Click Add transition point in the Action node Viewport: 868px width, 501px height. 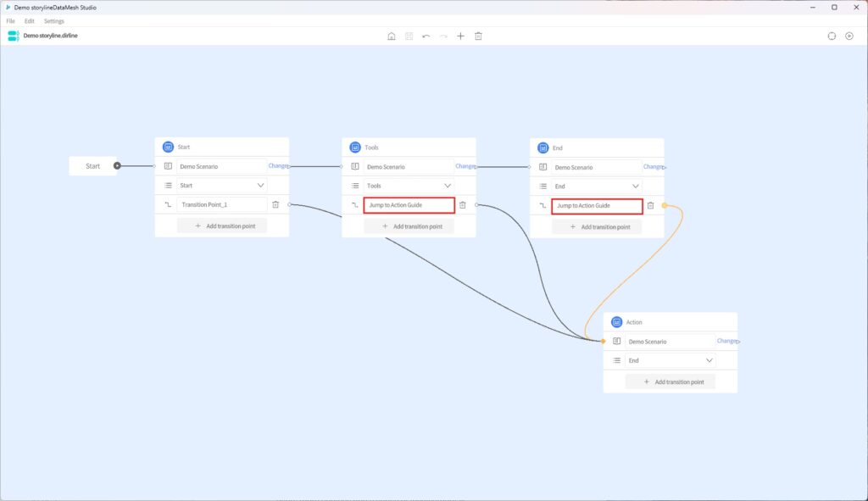(670, 381)
